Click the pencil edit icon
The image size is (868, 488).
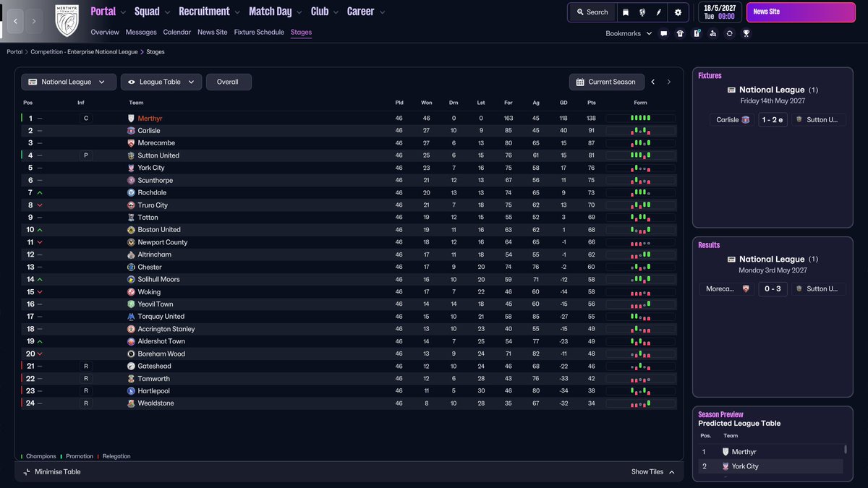(659, 12)
